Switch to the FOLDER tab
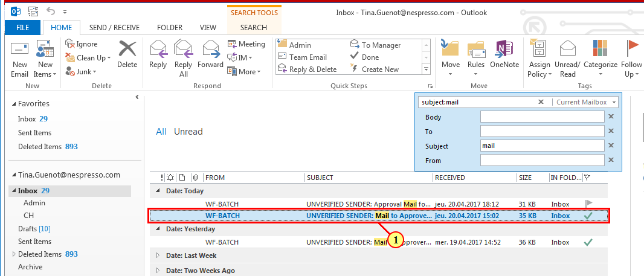 (170, 28)
